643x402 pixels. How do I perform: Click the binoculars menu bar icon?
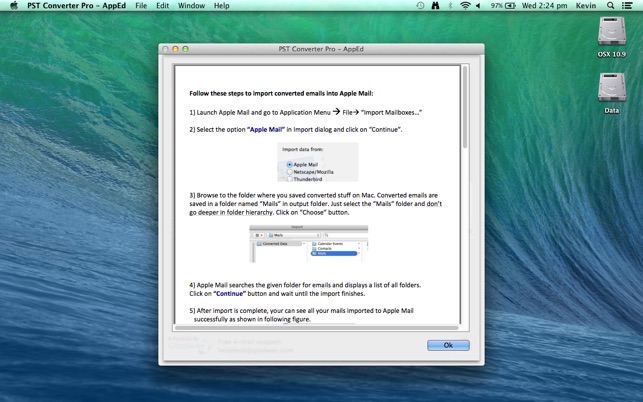coord(435,6)
